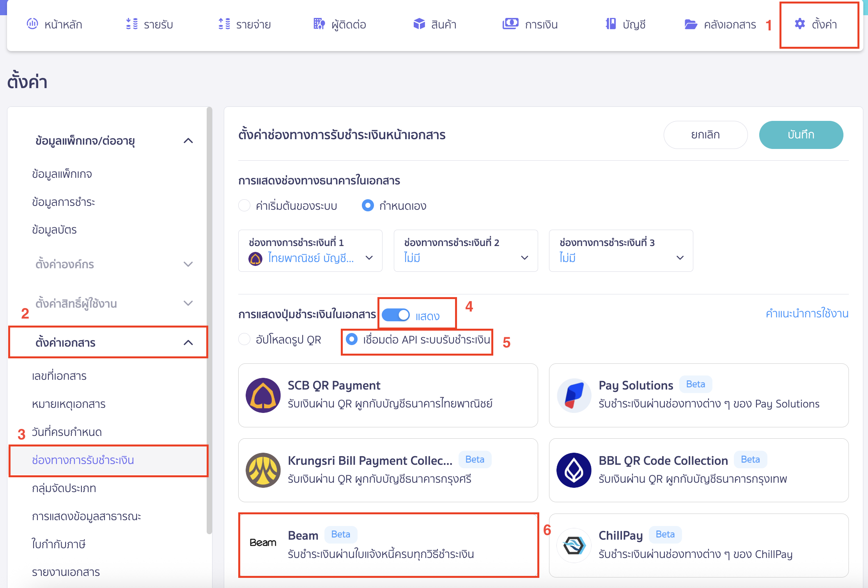Open การแสดงข้อมูลสาธารณะ in sidebar

point(87,516)
